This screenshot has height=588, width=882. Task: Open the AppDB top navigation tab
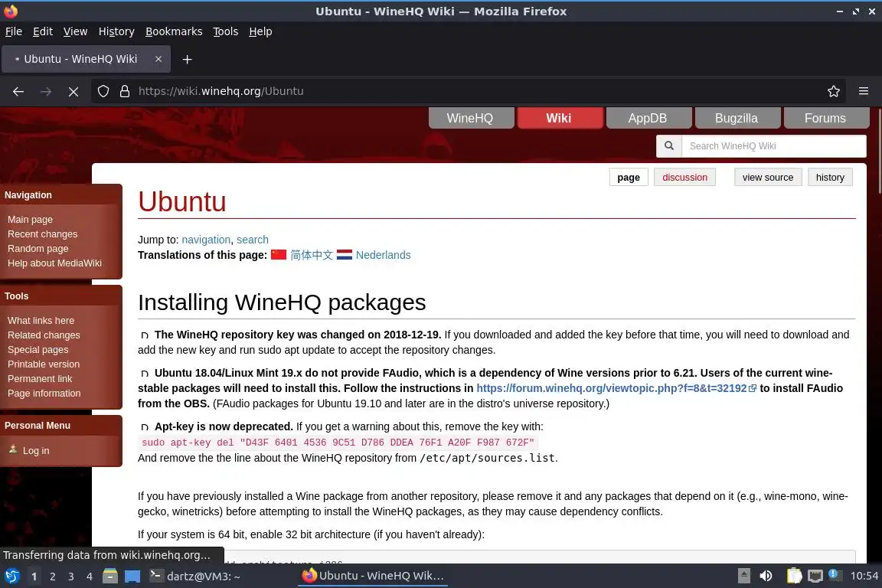tap(648, 118)
